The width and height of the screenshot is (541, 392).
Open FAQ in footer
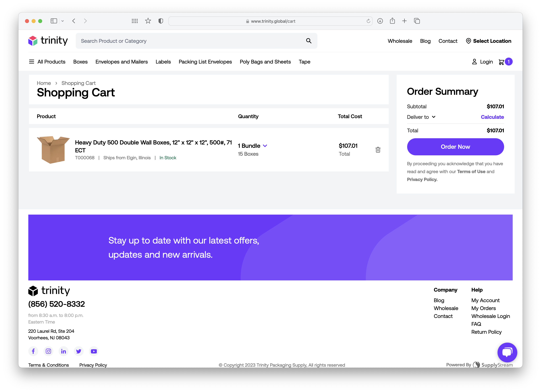coord(476,324)
